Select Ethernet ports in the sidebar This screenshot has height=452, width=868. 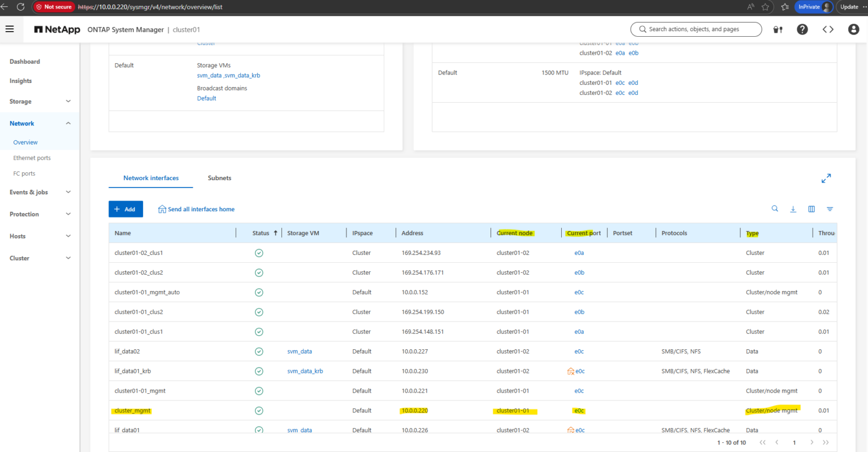pos(32,158)
